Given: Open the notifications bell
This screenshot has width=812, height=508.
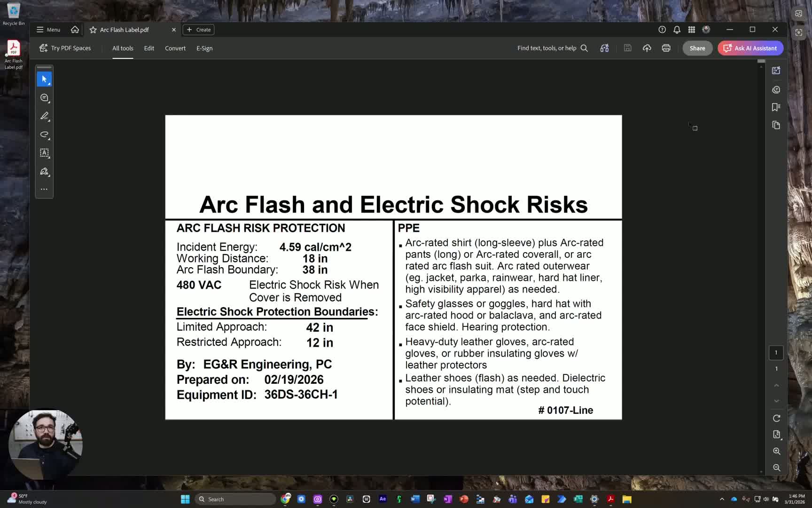Looking at the screenshot, I should (677, 30).
